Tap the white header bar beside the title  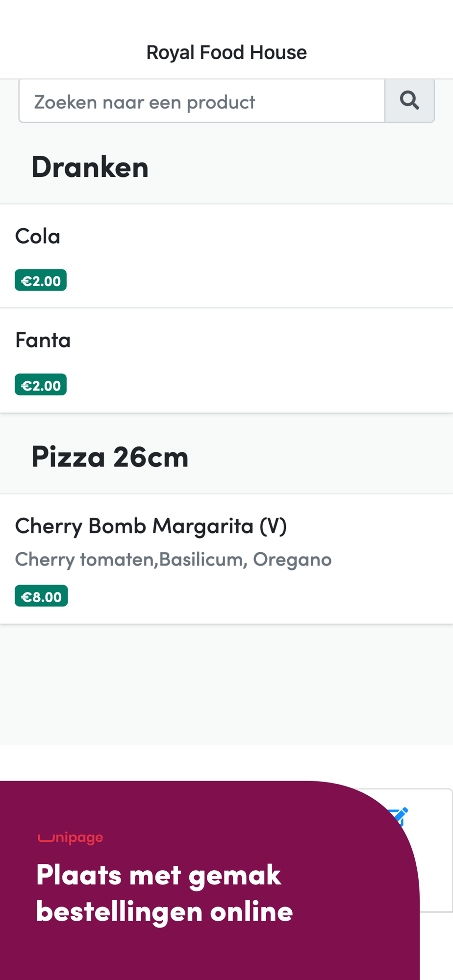pyautogui.click(x=382, y=52)
